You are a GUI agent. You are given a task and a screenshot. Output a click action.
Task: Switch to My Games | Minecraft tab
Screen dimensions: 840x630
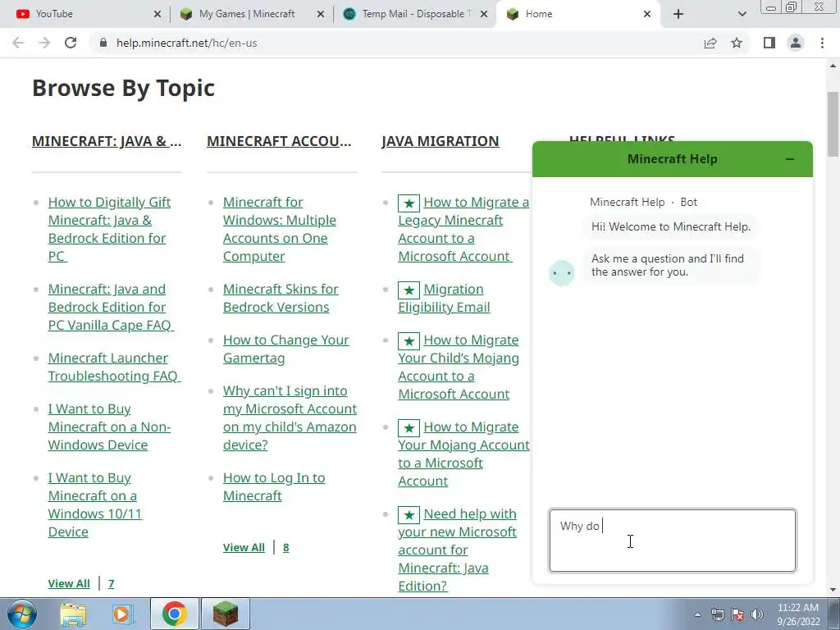[x=247, y=14]
